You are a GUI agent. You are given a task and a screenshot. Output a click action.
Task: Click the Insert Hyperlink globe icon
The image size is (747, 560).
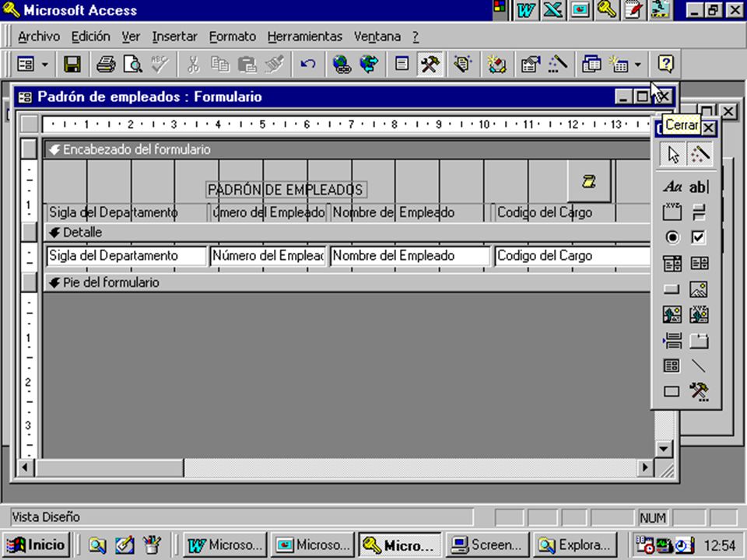coord(342,64)
